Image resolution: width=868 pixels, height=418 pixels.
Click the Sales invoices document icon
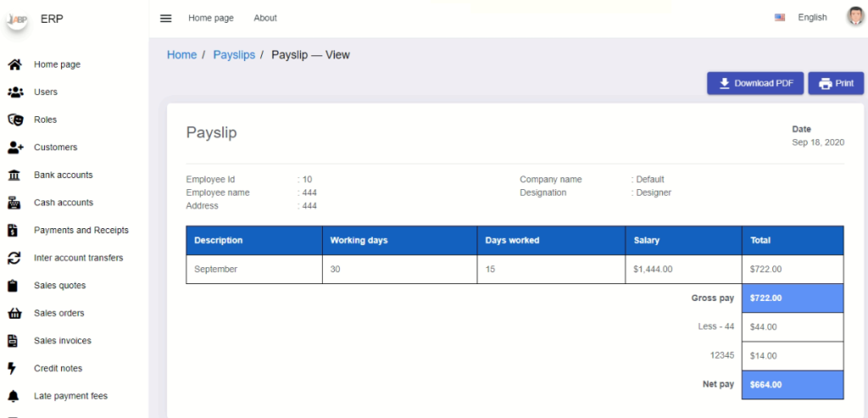14,341
